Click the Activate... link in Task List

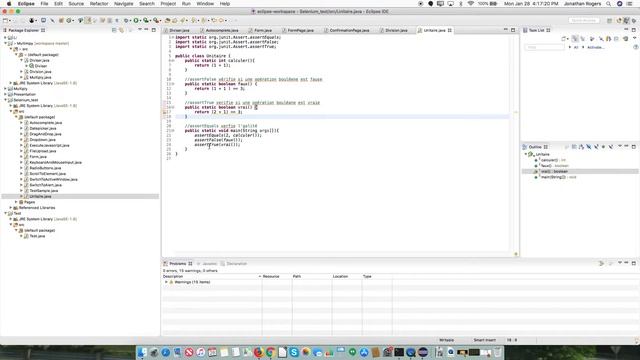click(595, 47)
